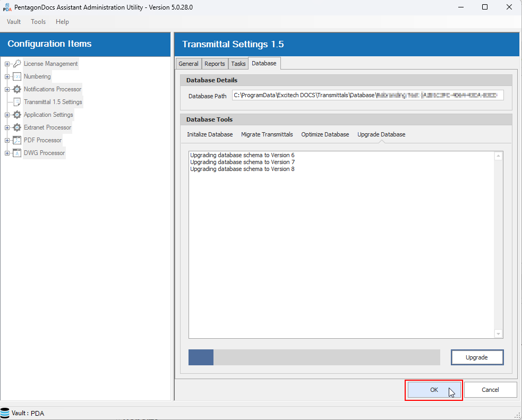Click the PDF Processor icon
522x420 pixels.
[17, 140]
